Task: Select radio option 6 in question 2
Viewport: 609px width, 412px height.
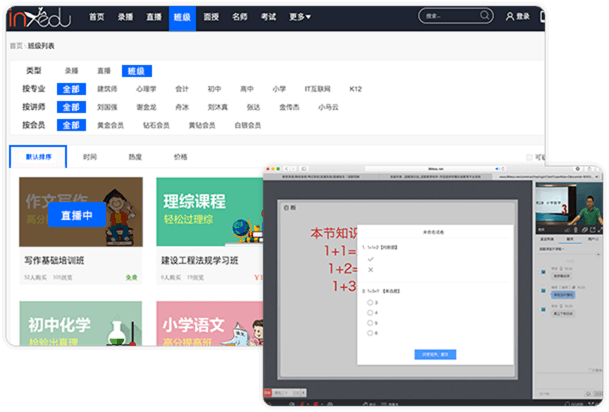Action: coord(370,333)
